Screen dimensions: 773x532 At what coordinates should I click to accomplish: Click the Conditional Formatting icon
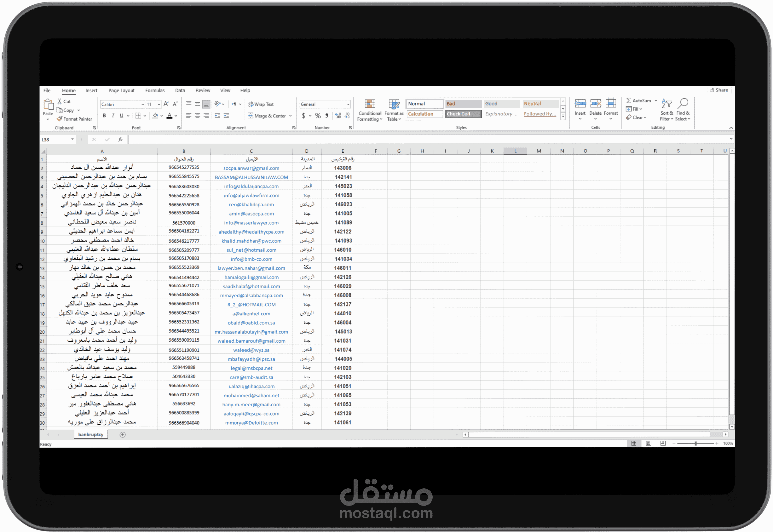tap(370, 104)
